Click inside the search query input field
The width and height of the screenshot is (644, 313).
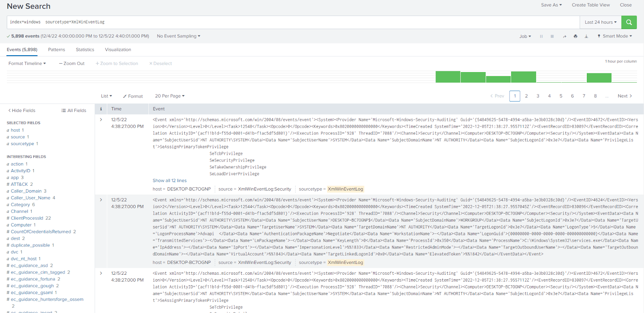click(293, 22)
